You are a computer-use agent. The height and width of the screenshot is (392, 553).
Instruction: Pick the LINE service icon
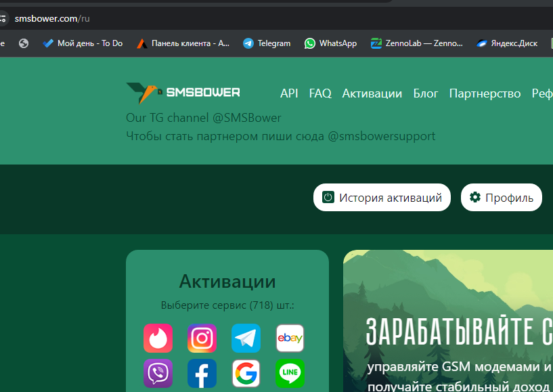pyautogui.click(x=290, y=373)
